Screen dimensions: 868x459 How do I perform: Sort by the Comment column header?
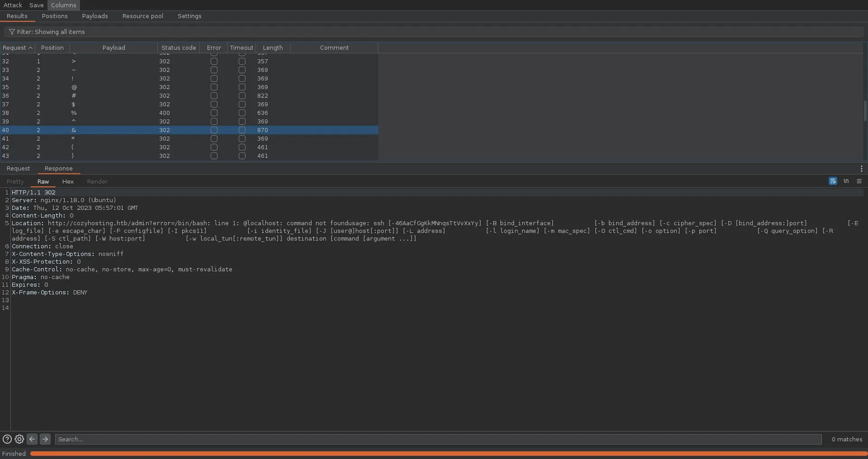coord(334,48)
